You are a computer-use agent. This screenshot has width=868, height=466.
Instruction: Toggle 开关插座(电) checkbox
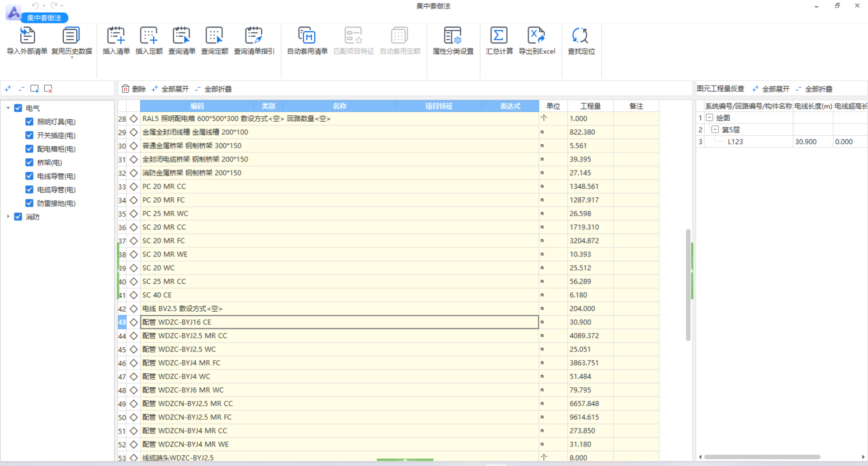[29, 135]
